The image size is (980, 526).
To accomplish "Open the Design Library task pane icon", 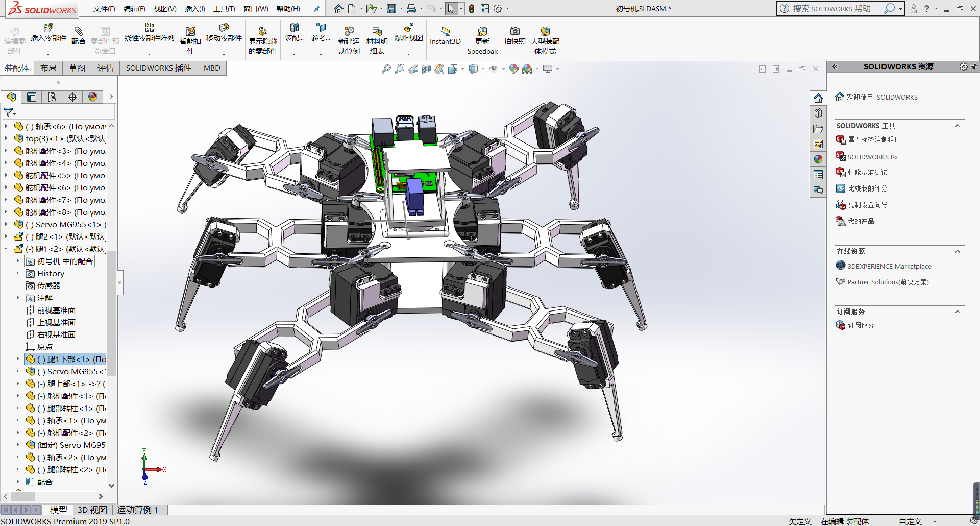I will click(818, 113).
